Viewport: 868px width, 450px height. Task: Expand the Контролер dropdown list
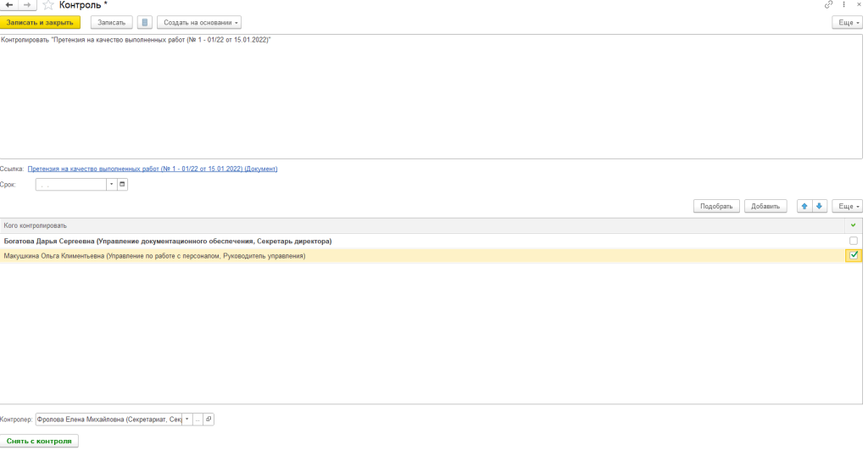pyautogui.click(x=186, y=419)
